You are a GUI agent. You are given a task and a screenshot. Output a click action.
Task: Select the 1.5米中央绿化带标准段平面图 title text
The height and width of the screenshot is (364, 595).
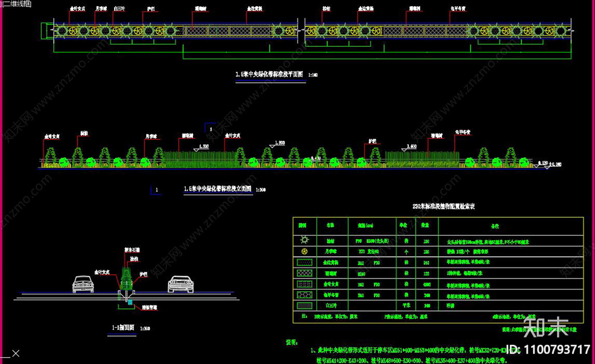(x=269, y=74)
